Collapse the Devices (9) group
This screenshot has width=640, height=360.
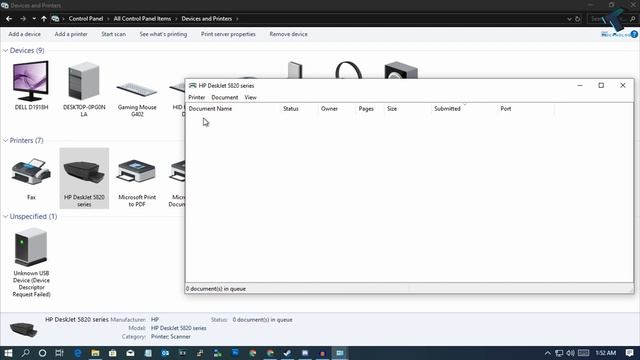[5, 50]
